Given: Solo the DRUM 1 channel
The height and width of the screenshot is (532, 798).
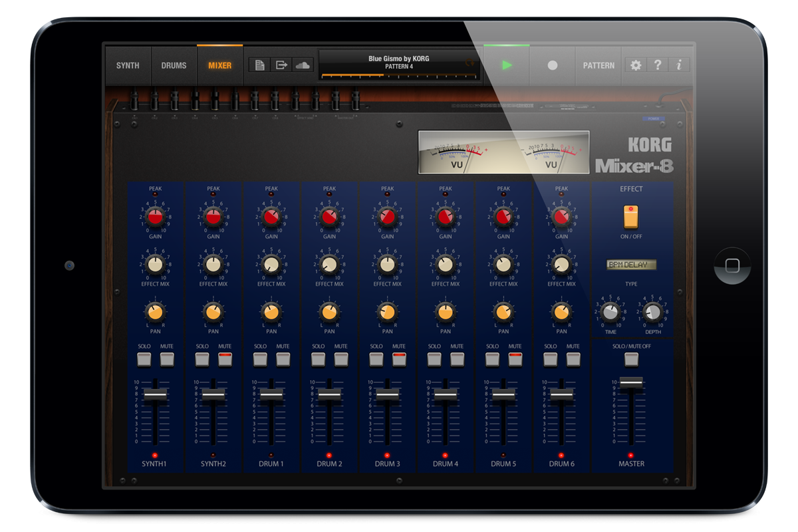Looking at the screenshot, I should [260, 359].
